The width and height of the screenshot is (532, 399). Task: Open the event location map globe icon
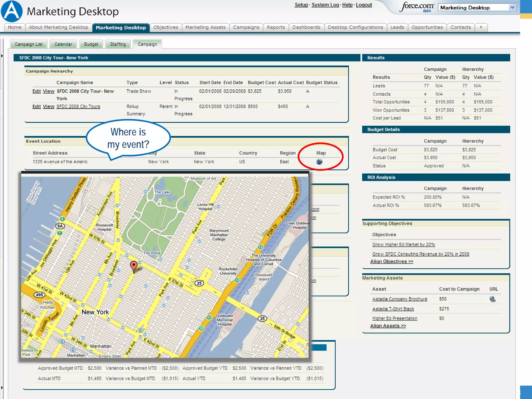point(319,162)
